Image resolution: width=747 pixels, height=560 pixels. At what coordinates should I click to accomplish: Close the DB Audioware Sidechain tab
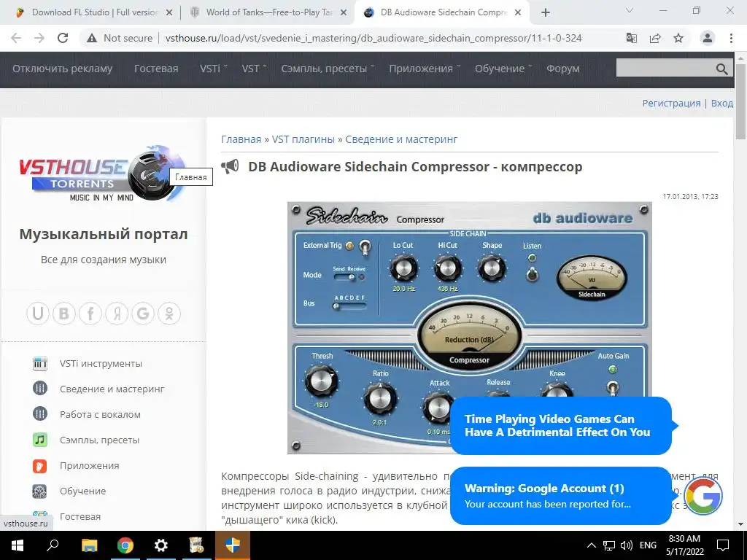click(x=519, y=13)
